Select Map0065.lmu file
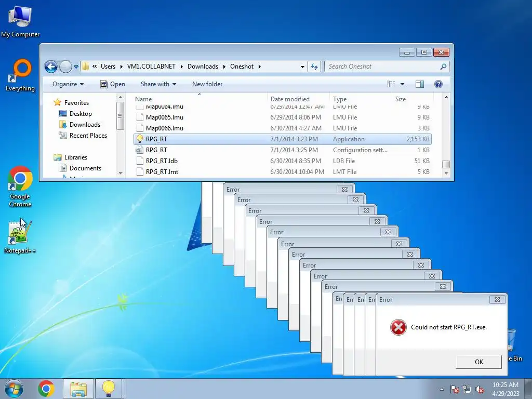532x399 pixels. [283, 117]
